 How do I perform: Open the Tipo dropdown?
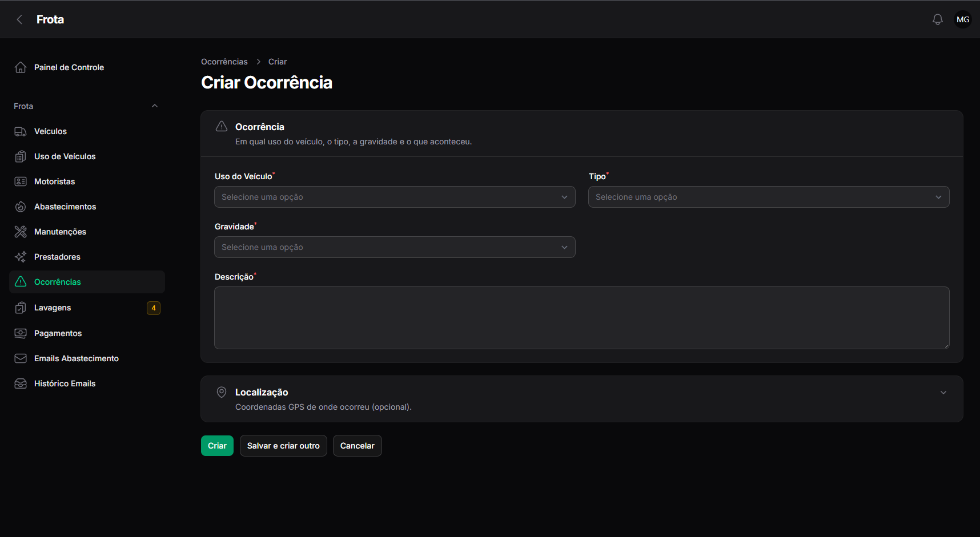click(x=769, y=197)
